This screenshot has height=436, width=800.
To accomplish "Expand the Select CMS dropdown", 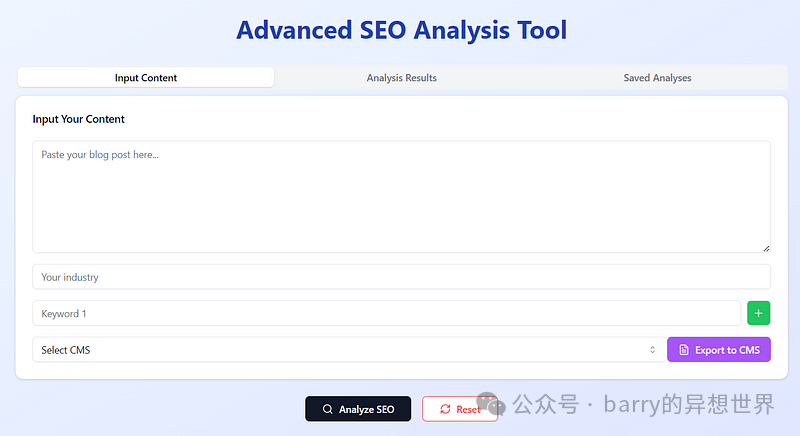I will coord(346,350).
